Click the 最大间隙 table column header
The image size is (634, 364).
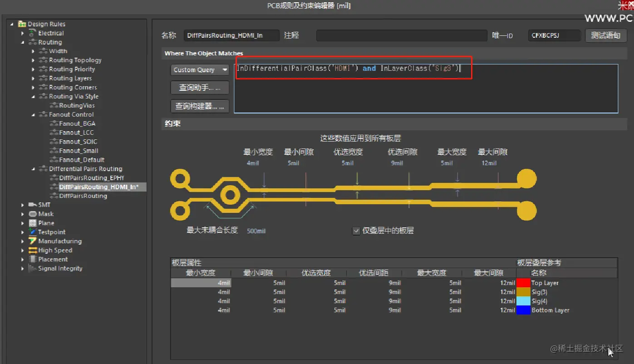[489, 273]
